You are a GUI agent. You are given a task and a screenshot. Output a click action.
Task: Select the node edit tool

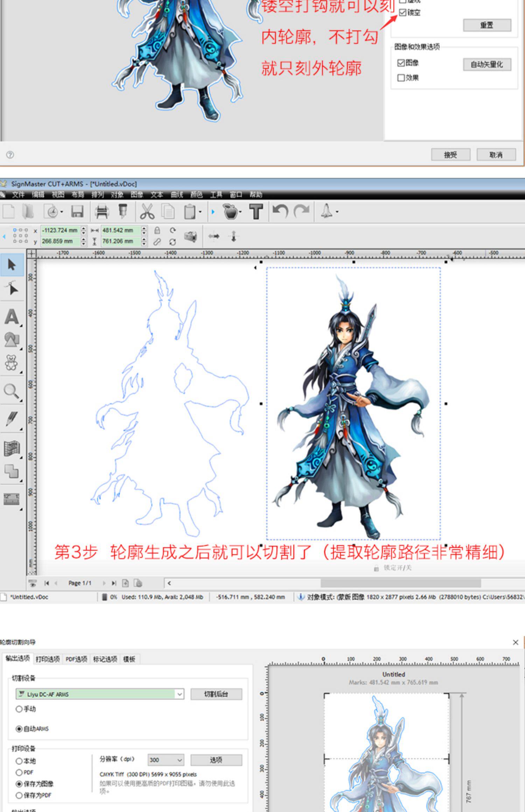coord(12,289)
